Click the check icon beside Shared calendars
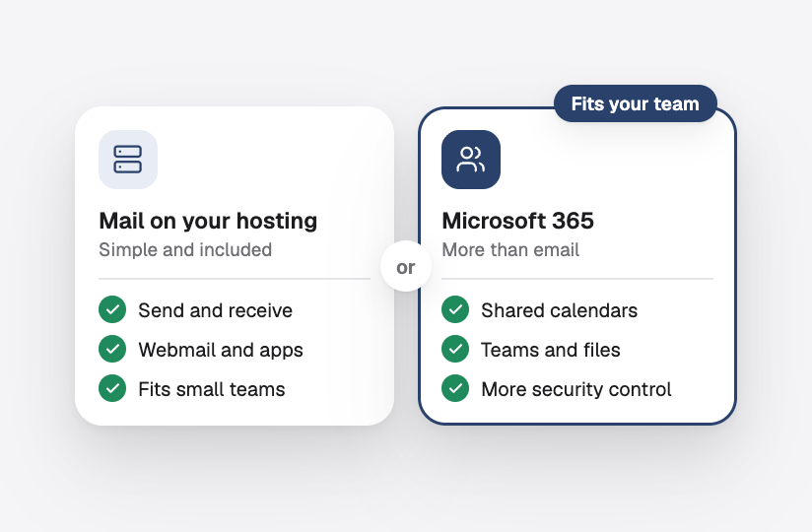 (455, 309)
